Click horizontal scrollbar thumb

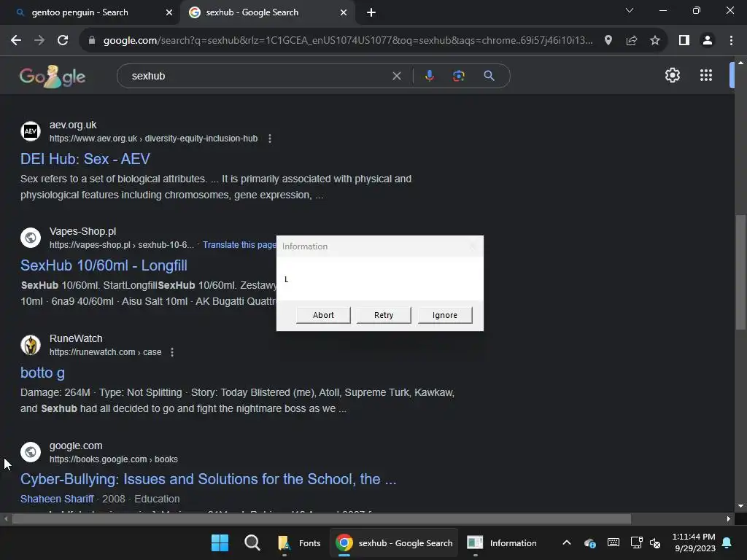coord(322,518)
